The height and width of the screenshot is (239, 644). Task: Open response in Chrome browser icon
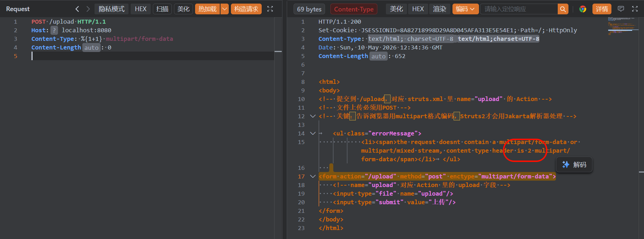[x=583, y=9]
